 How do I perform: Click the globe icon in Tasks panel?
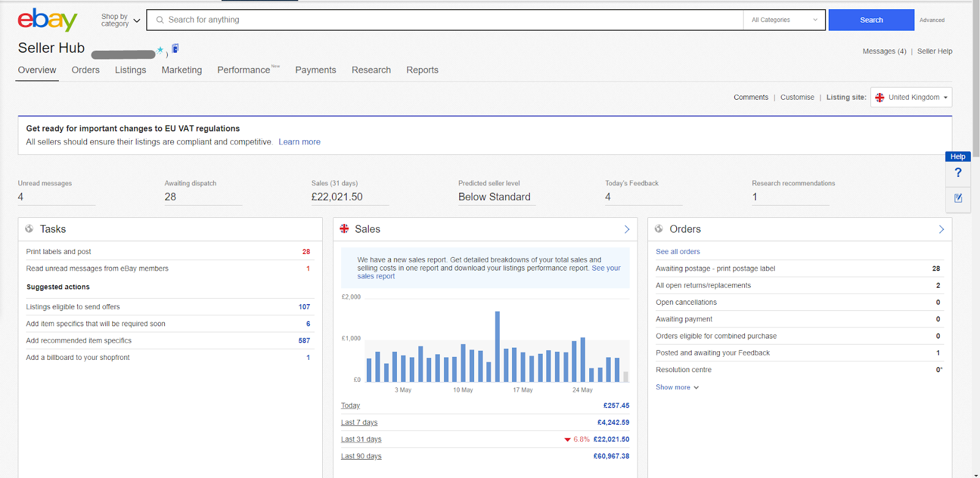click(29, 228)
